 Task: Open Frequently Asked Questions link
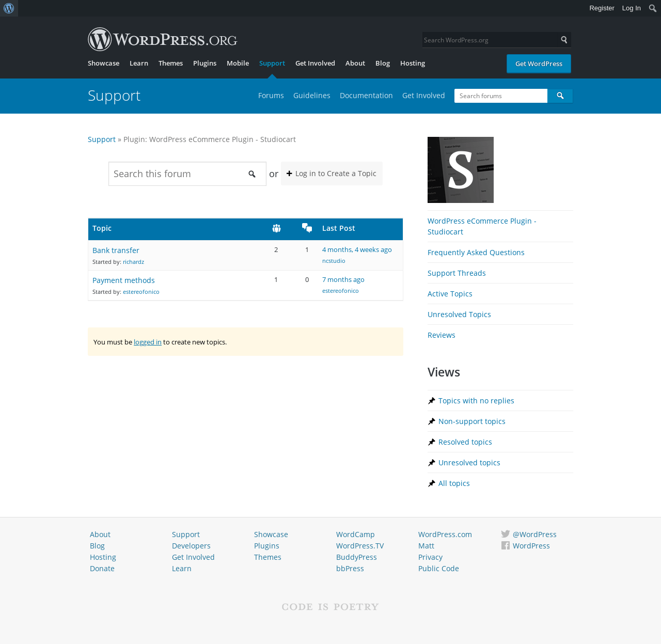476,253
